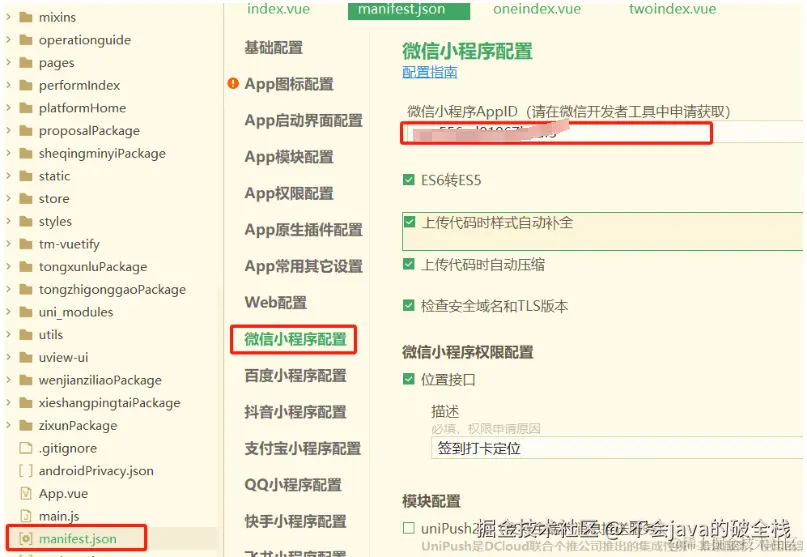The width and height of the screenshot is (807, 557).
Task: Expand the pages folder arrow
Action: pos(8,63)
